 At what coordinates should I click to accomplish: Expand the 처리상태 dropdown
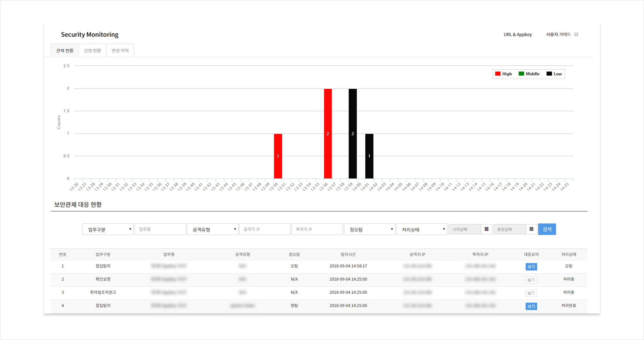coord(422,229)
